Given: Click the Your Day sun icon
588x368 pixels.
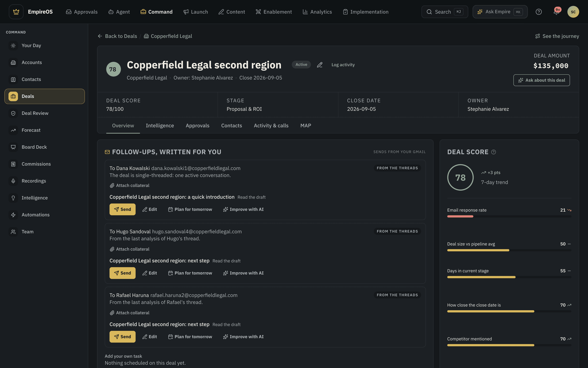Looking at the screenshot, I should click(x=13, y=45).
